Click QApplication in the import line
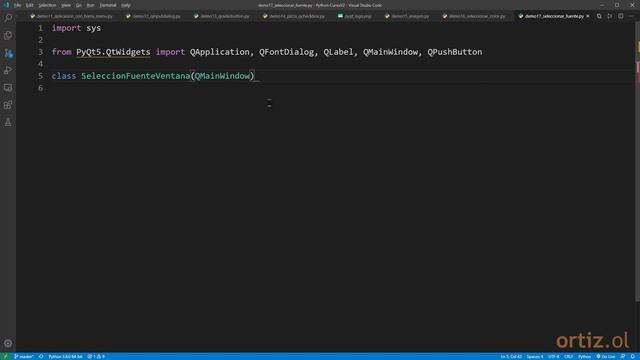 click(x=220, y=52)
